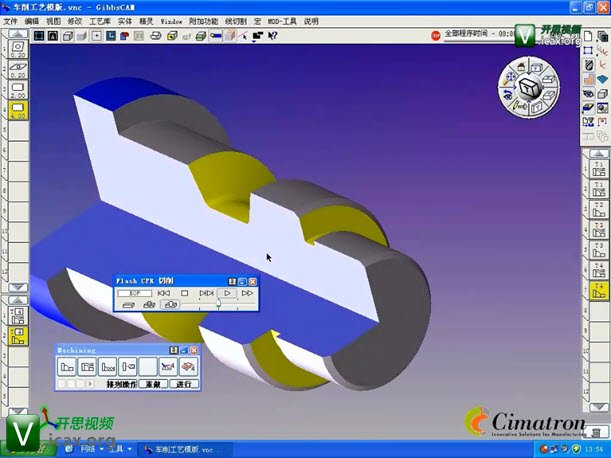Click the small play arrow in Machining panel
Viewport: 611px width, 458px height.
point(90,384)
